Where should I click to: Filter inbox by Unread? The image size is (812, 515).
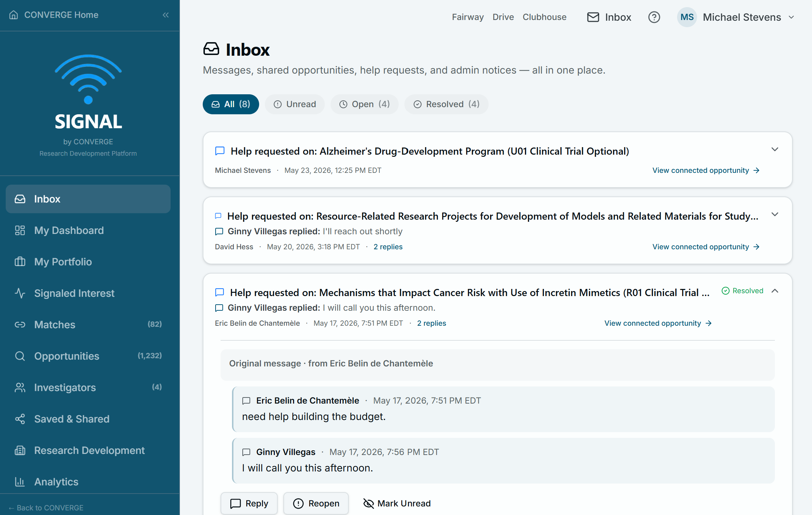click(x=295, y=104)
